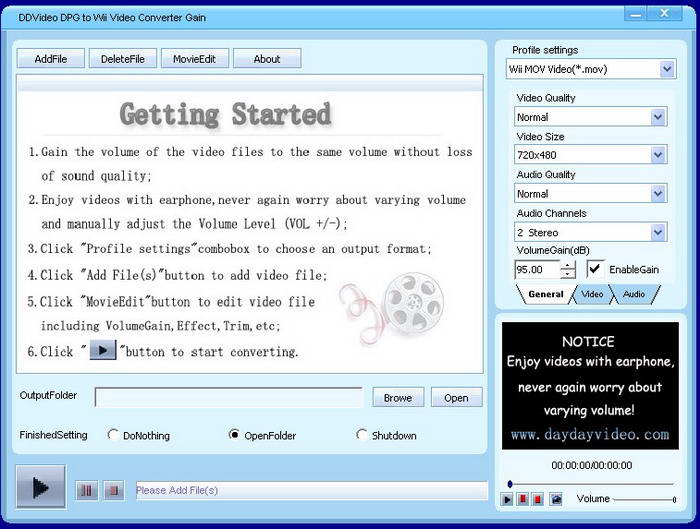Viewport: 700px width, 529px height.
Task: Switch to the Video tab
Action: [592, 294]
